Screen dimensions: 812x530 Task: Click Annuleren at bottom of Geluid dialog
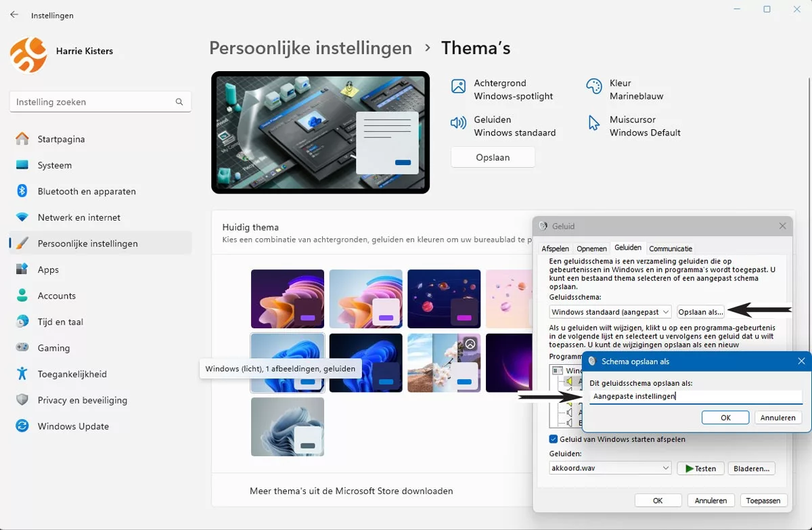click(710, 500)
